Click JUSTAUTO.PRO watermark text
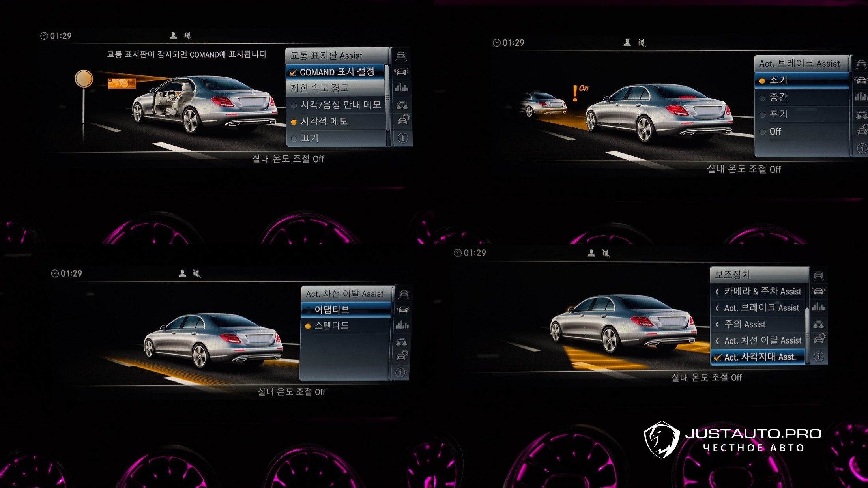 coord(753,434)
